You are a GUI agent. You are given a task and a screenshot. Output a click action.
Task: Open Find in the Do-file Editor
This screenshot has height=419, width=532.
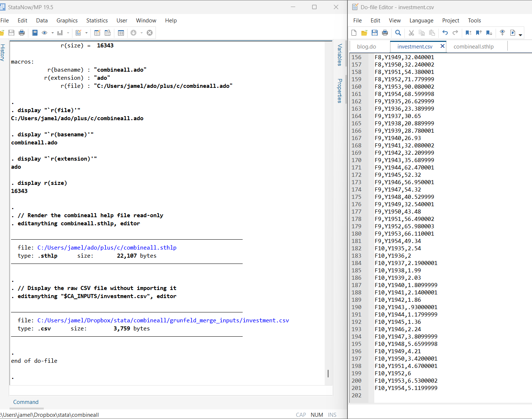coord(398,33)
